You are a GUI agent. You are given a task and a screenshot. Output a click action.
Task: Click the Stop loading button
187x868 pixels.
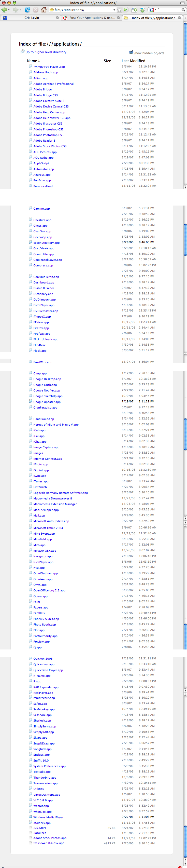(x=36, y=10)
